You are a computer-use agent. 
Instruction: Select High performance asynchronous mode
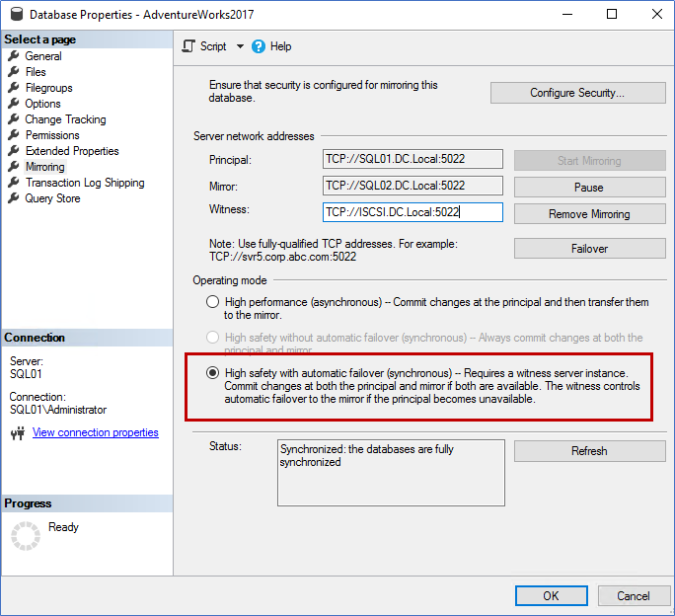pyautogui.click(x=212, y=301)
